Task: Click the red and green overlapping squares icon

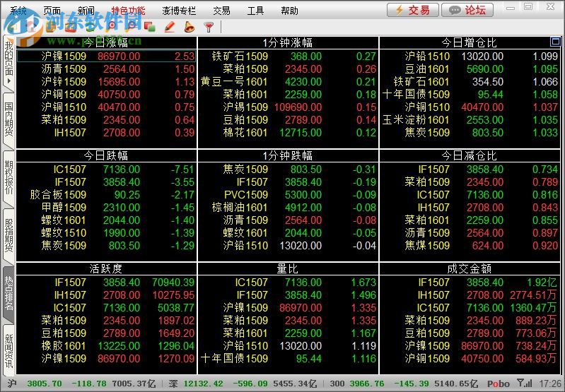Action: point(149,27)
